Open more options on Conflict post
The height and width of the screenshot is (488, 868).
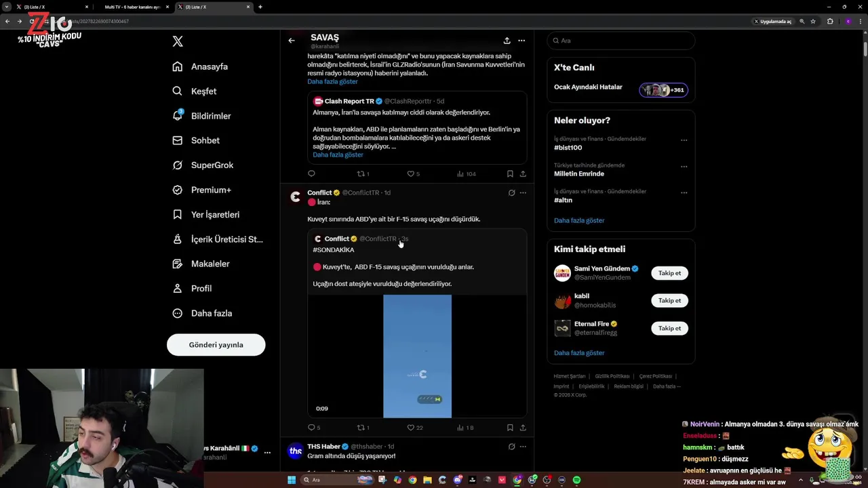pyautogui.click(x=523, y=192)
